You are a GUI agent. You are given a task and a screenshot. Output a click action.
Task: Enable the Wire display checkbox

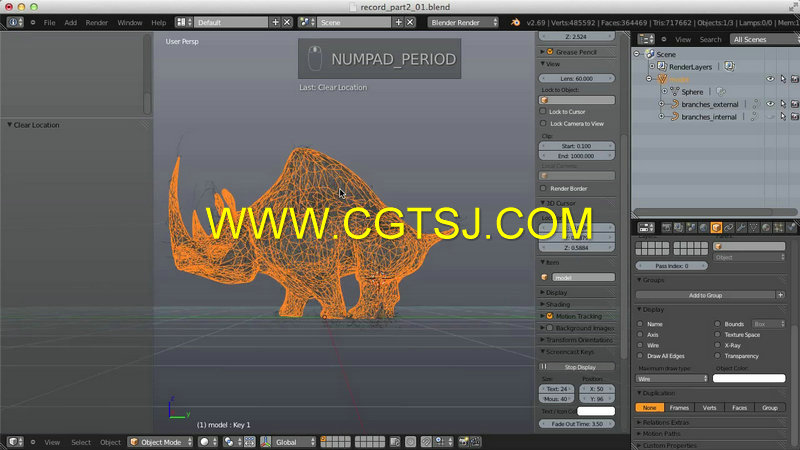tap(640, 345)
